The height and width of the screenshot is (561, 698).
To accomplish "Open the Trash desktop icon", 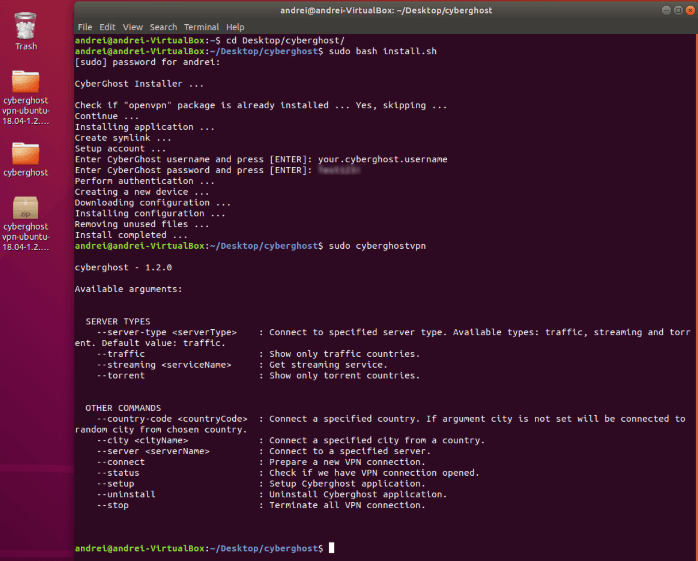I will [x=26, y=31].
